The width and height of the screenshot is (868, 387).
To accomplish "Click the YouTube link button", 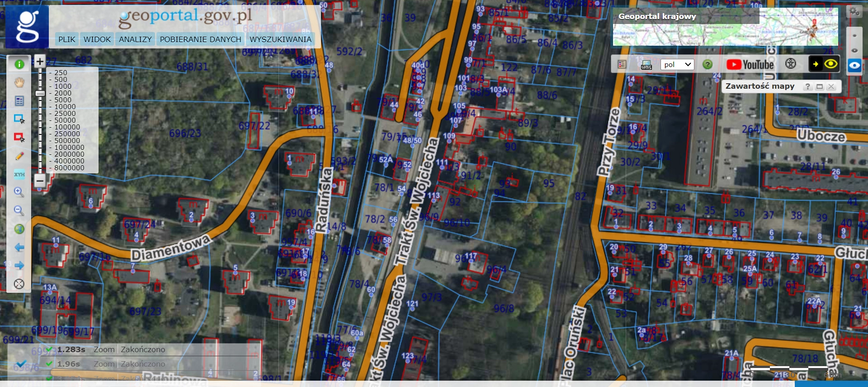I will pos(750,65).
